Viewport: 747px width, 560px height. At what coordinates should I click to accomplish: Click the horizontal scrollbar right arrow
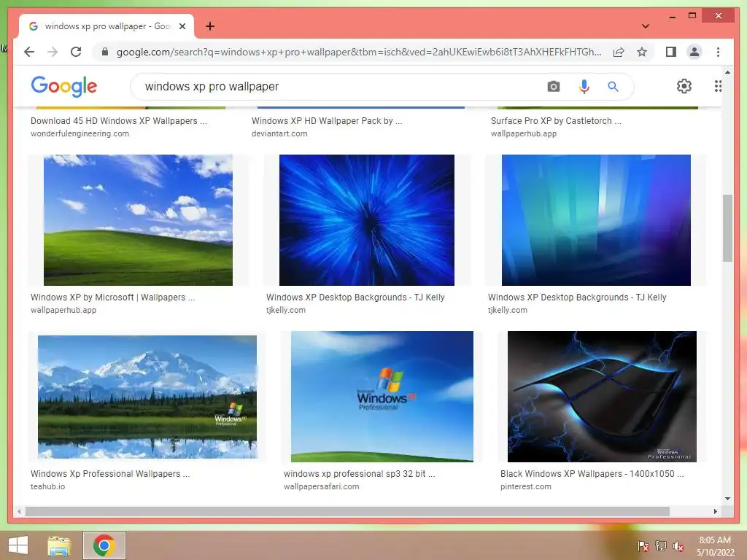pos(715,511)
